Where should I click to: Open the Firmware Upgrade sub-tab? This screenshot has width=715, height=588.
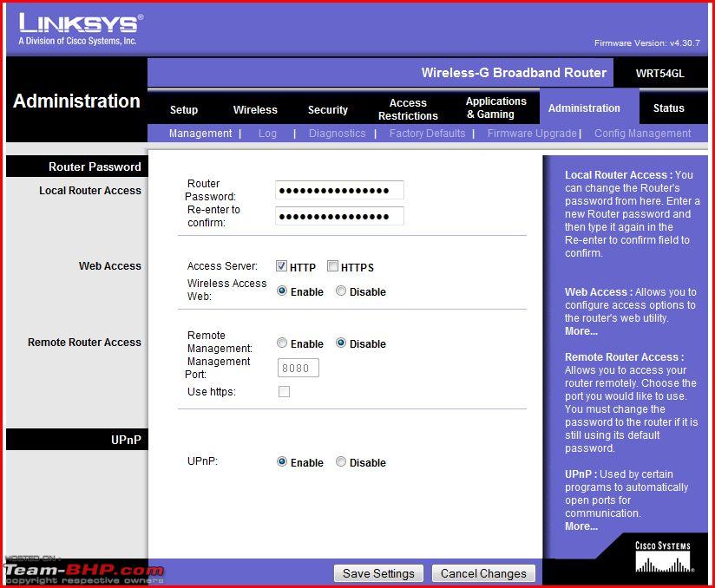532,133
